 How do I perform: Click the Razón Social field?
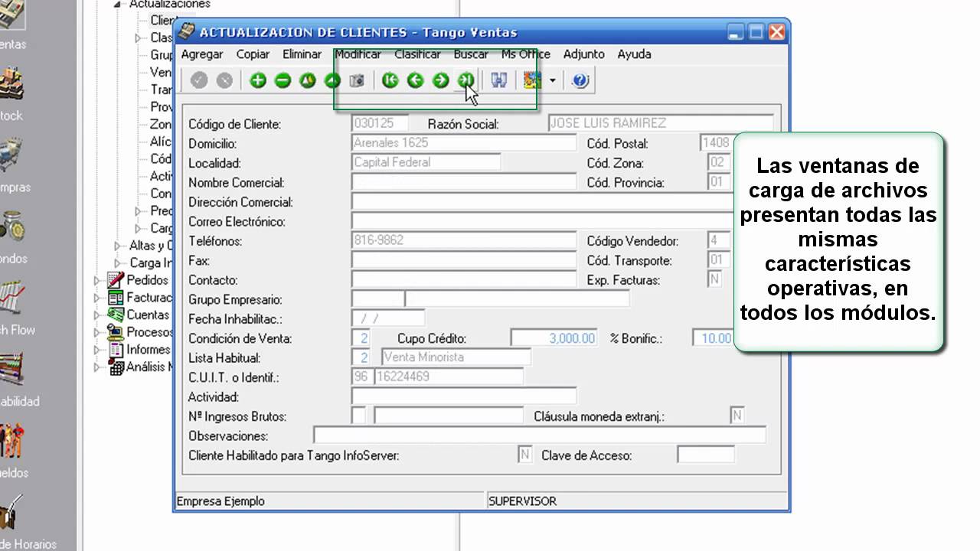(x=661, y=123)
